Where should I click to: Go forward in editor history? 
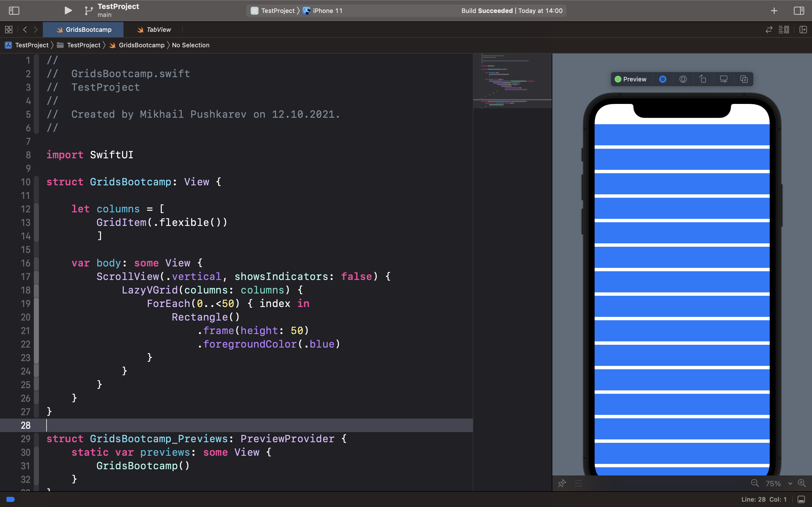click(36, 30)
